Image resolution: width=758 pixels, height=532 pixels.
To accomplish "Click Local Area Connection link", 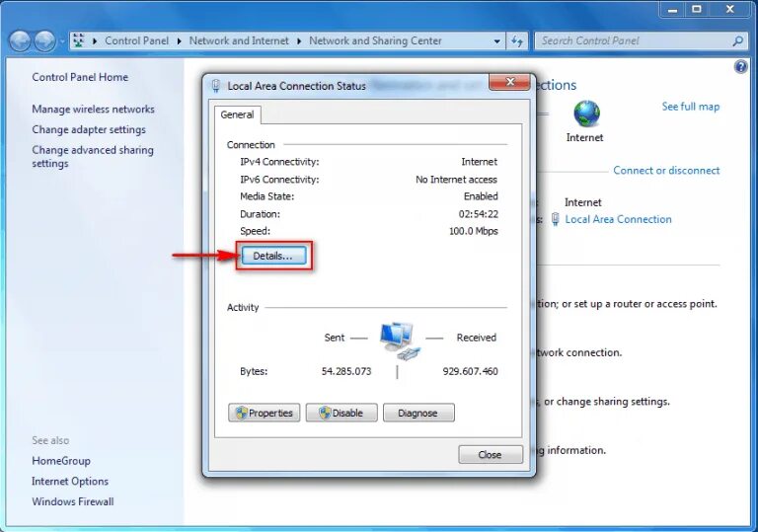I will click(618, 219).
